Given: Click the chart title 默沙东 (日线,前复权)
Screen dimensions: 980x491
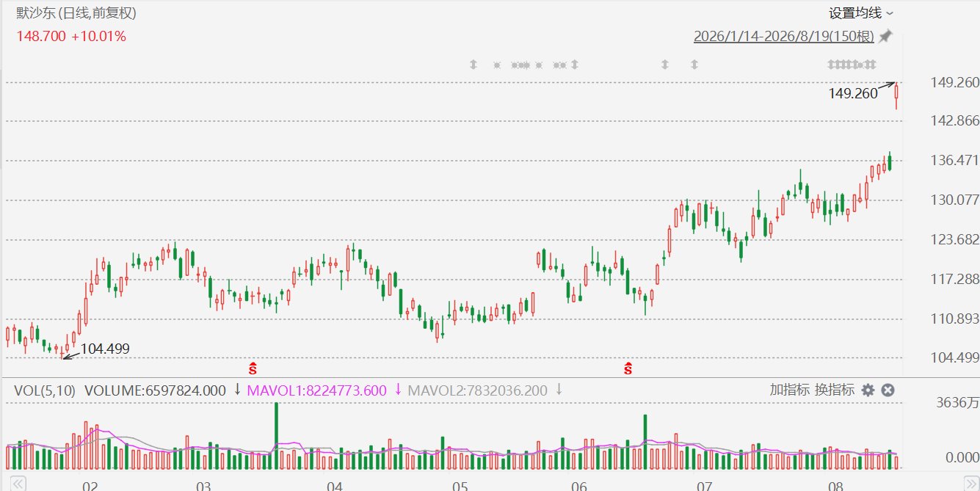Looking at the screenshot, I should click(x=76, y=13).
